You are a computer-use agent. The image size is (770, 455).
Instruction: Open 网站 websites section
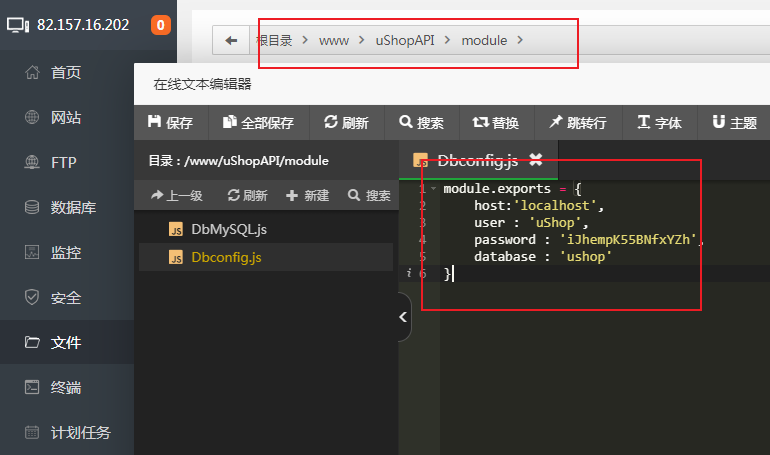53,118
